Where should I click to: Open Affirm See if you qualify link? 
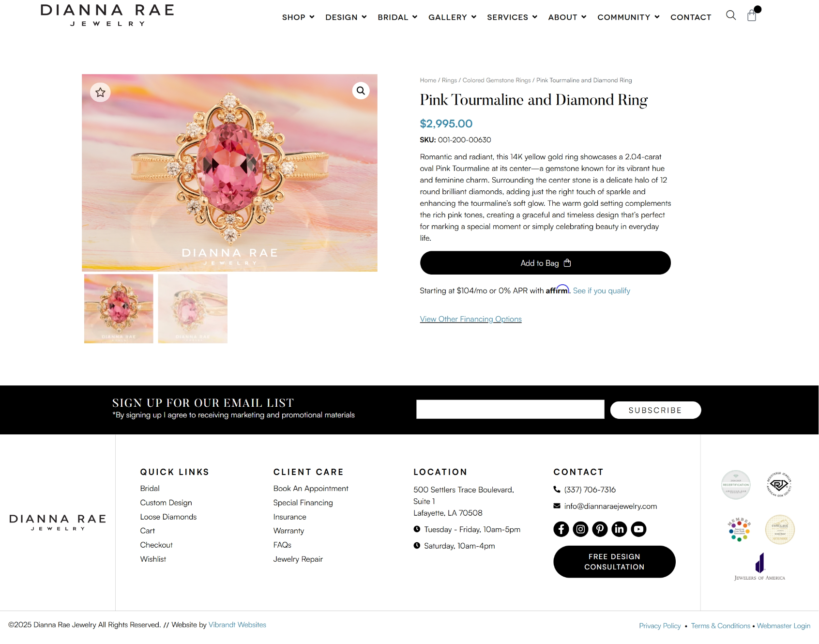(x=601, y=291)
